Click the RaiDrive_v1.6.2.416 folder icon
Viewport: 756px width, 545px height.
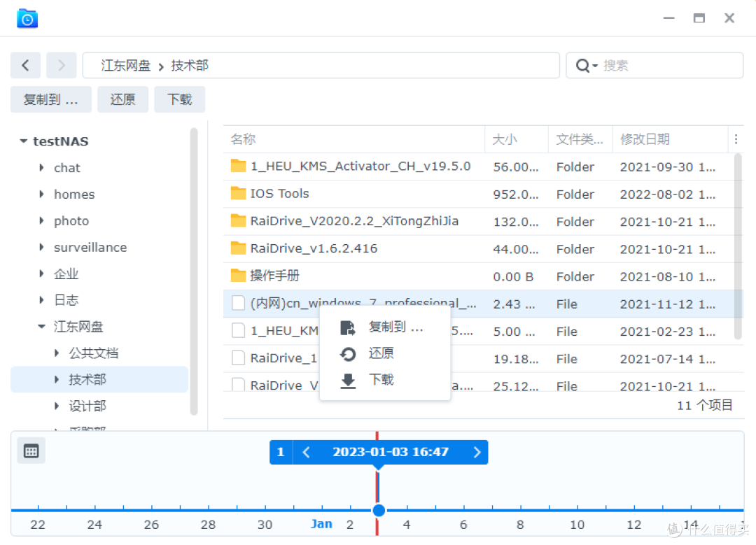(238, 248)
